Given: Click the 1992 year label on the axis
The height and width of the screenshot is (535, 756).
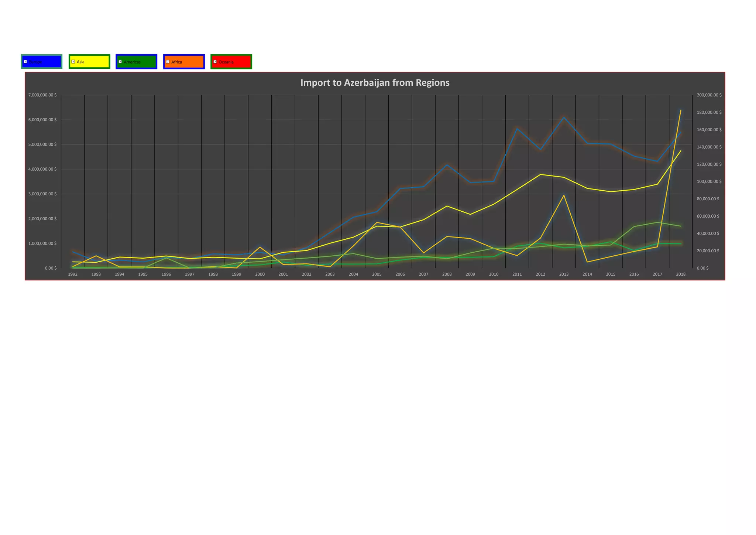Looking at the screenshot, I should click(x=73, y=274).
